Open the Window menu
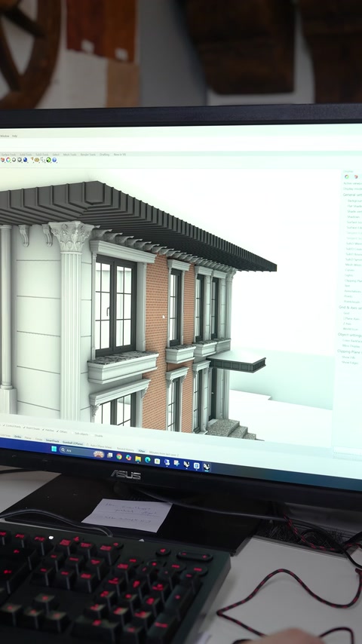This screenshot has width=362, height=644. coord(5,136)
